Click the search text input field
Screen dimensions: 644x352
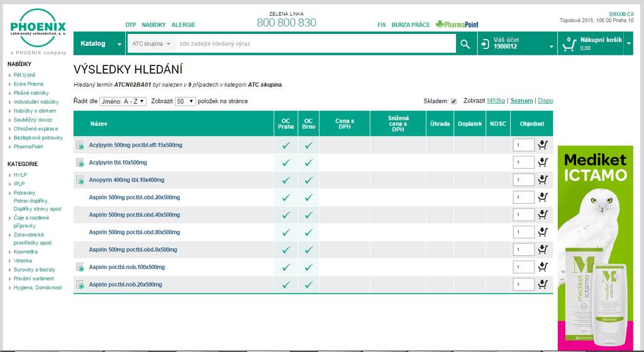point(316,43)
